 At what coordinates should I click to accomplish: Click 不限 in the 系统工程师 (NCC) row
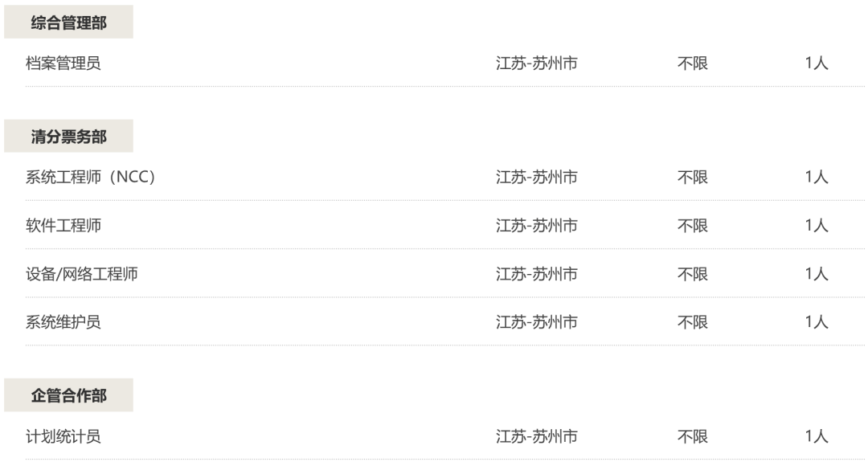693,178
